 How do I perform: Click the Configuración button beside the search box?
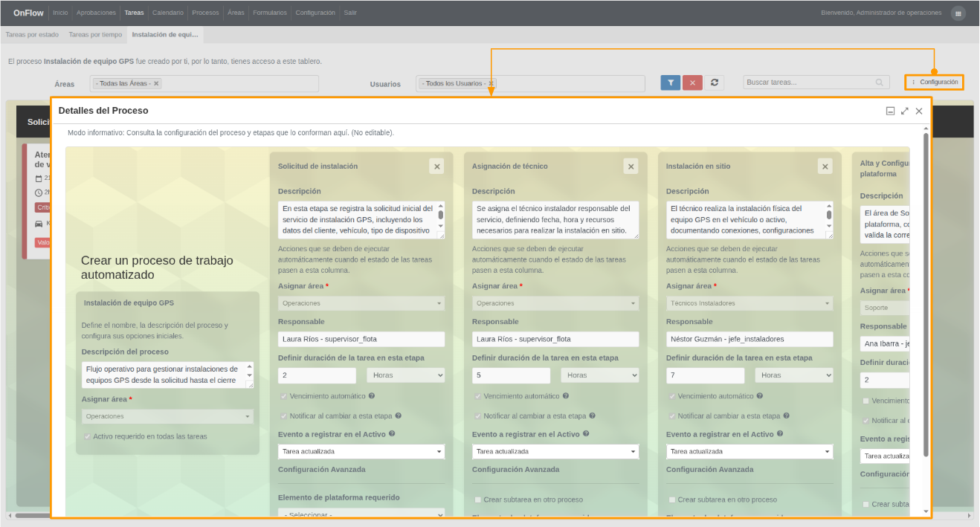click(x=934, y=82)
